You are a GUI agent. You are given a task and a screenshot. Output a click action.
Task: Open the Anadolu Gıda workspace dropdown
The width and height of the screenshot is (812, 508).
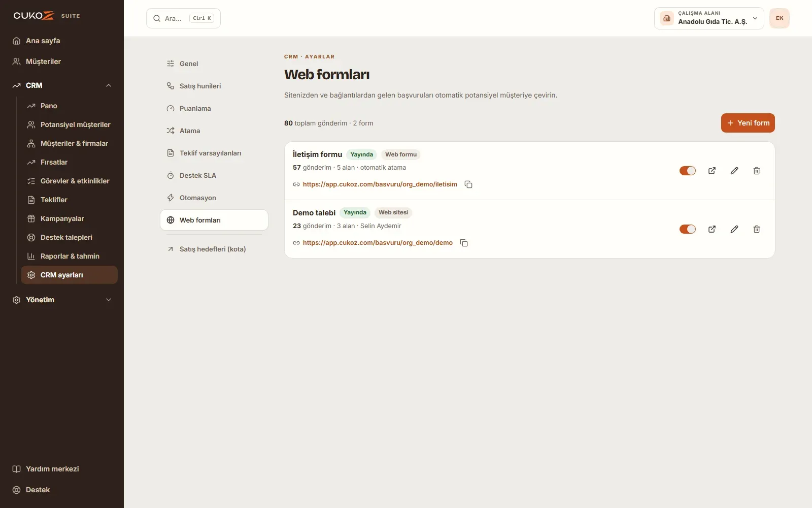709,18
